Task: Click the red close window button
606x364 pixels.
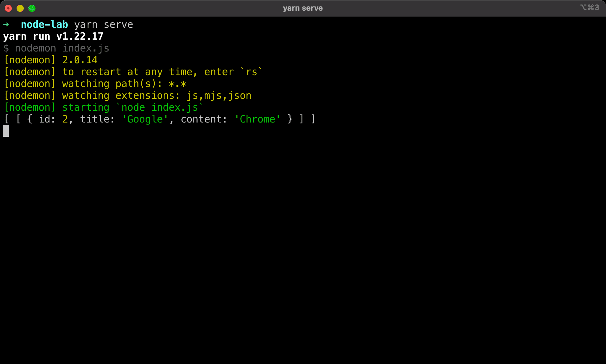Action: click(8, 8)
